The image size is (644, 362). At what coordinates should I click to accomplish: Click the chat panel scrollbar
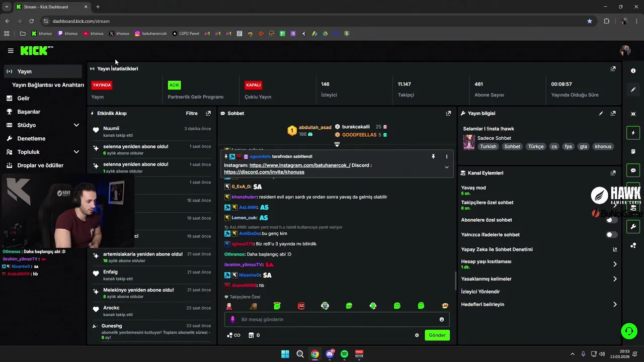click(456, 282)
